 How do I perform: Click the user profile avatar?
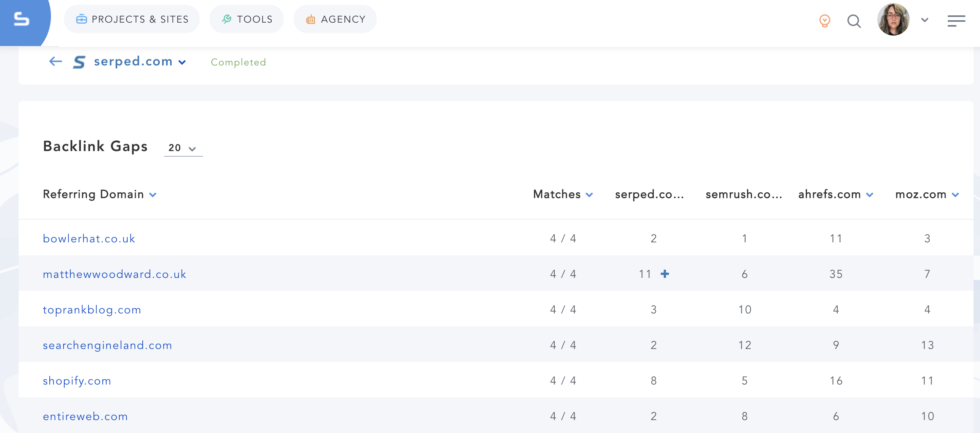point(893,19)
